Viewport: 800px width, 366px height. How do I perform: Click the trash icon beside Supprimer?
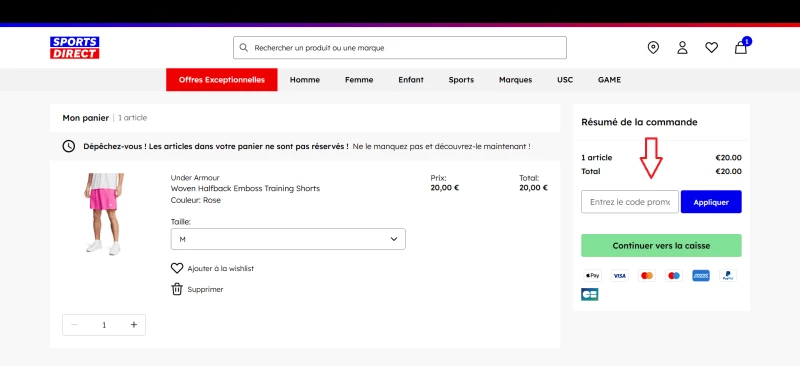point(177,289)
